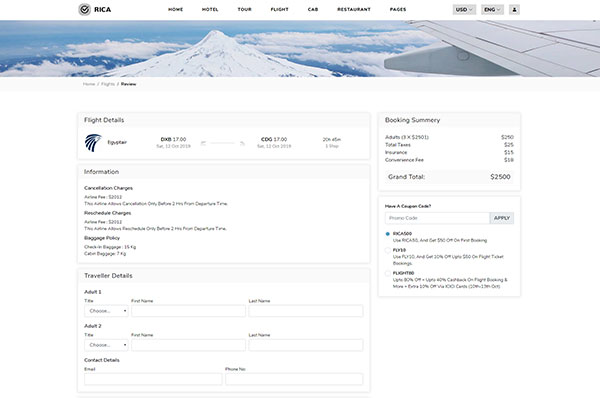Click the Egyptair airline logo
The height and width of the screenshot is (398, 600).
point(93,143)
